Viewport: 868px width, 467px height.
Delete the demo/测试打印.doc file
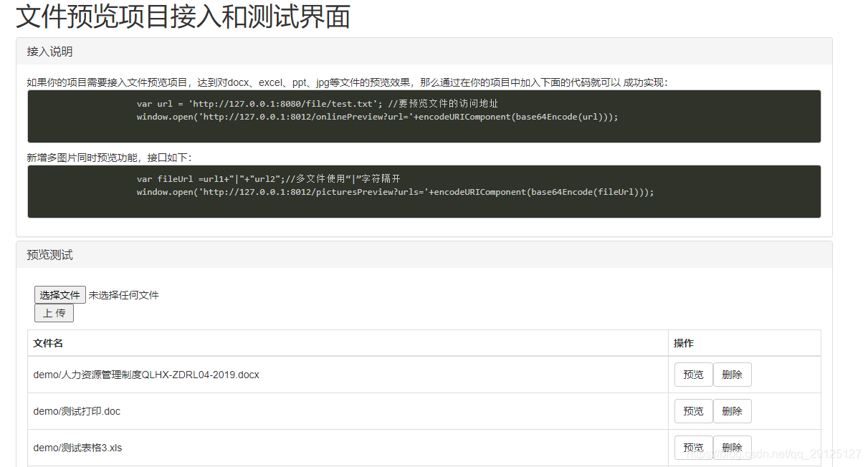[732, 411]
